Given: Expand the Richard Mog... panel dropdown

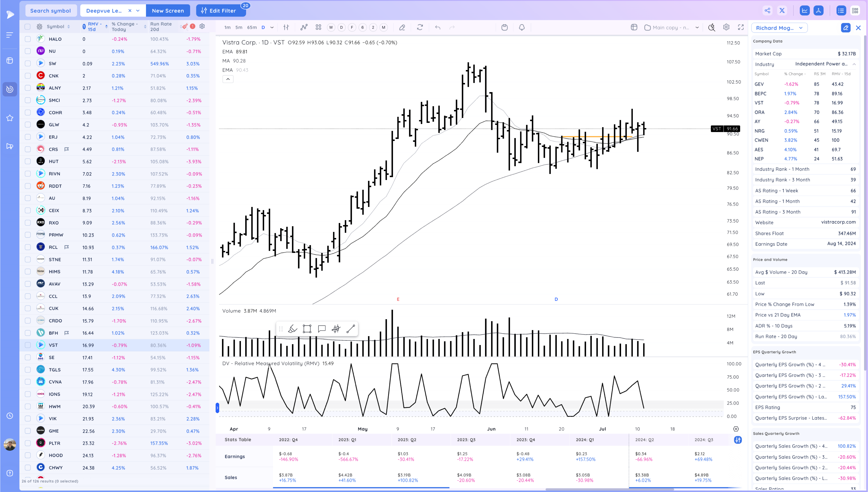Looking at the screenshot, I should pos(801,28).
